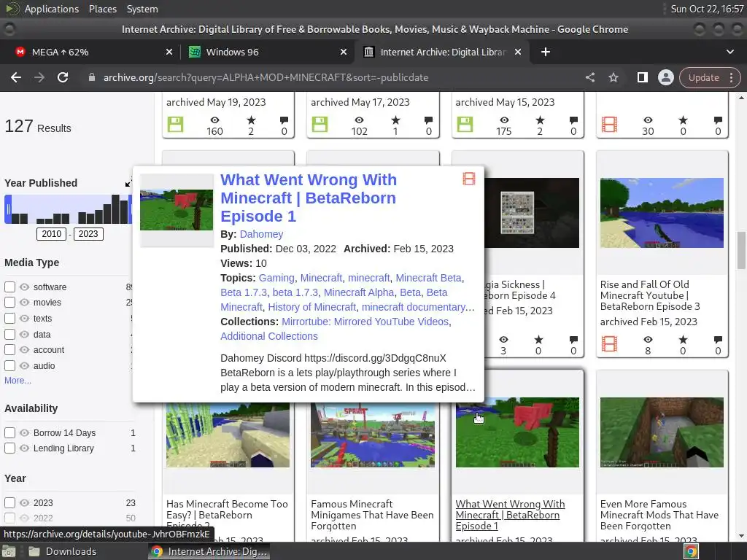The width and height of the screenshot is (747, 560).
Task: Click the Chrome Update button
Action: [703, 77]
